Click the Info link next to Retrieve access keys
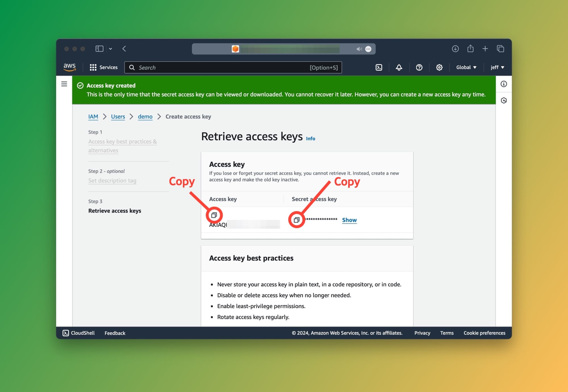 [x=310, y=138]
